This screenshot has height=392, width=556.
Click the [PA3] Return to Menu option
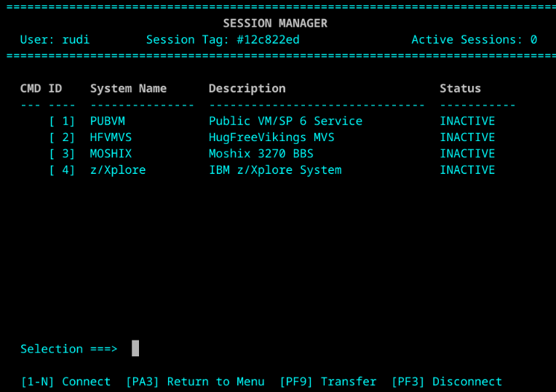tap(195, 382)
